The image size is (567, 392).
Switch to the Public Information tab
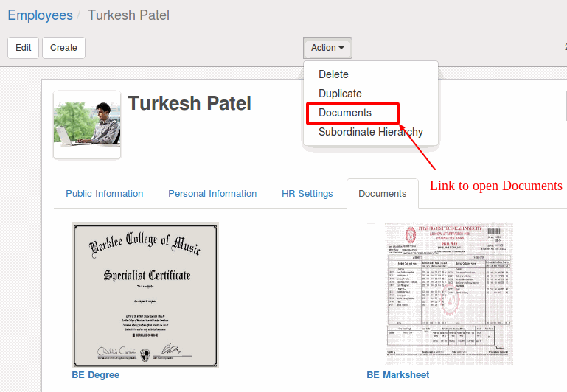[x=105, y=194]
